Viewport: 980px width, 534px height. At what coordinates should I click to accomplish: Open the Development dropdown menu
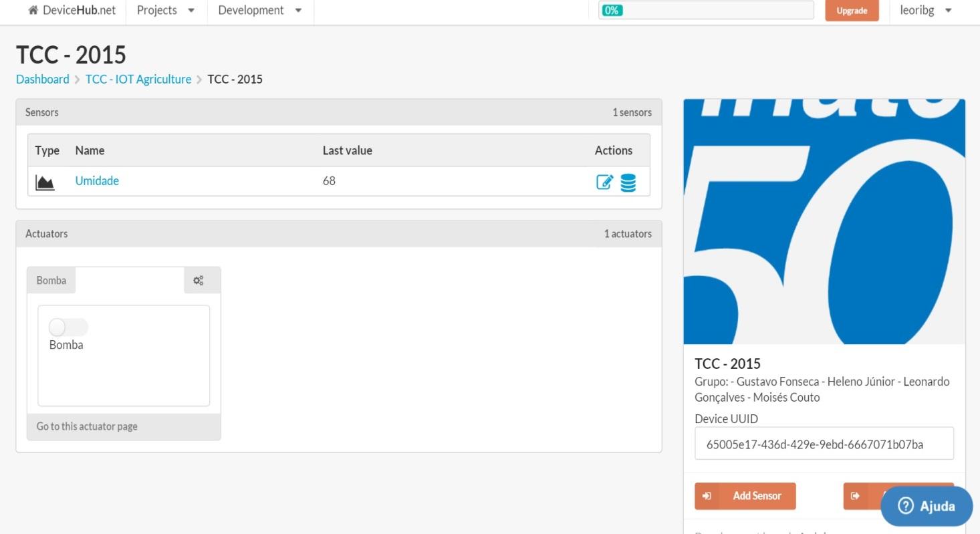coord(260,11)
